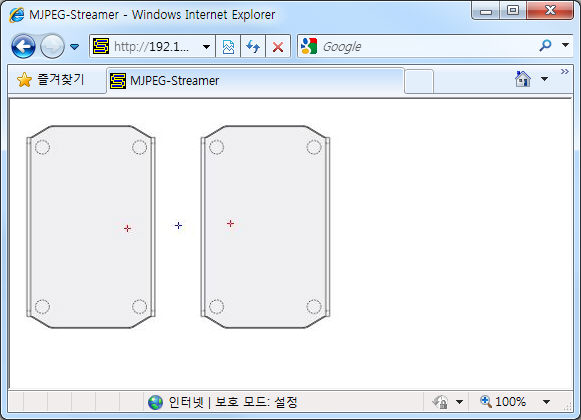
Task: Click the address bar URL field
Action: (145, 46)
